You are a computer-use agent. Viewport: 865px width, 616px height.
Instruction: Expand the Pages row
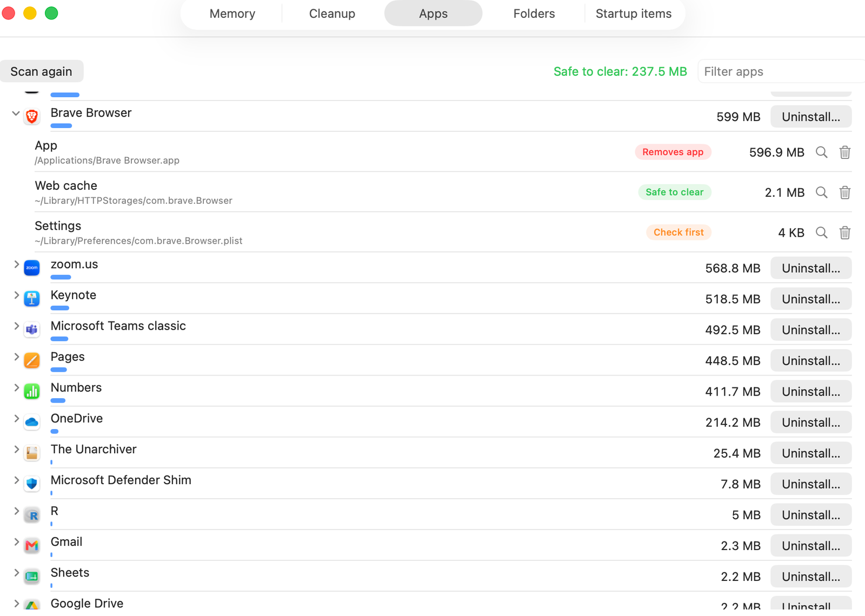click(x=16, y=357)
